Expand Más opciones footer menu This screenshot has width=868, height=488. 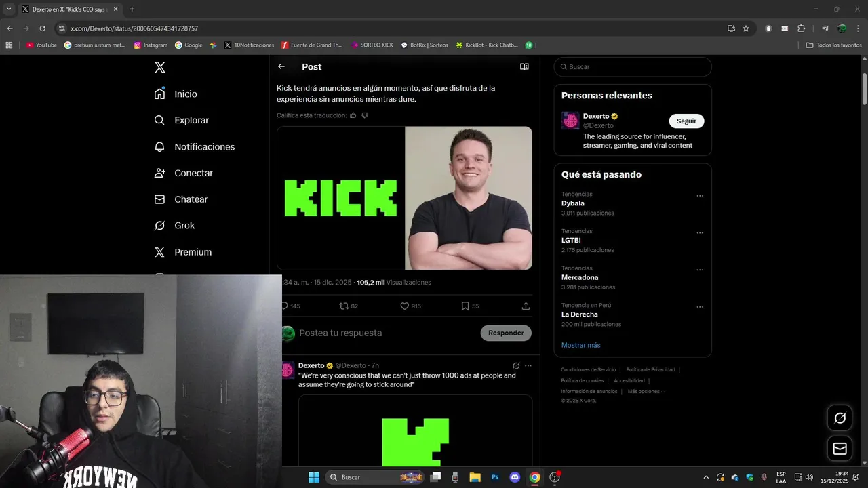(x=646, y=392)
